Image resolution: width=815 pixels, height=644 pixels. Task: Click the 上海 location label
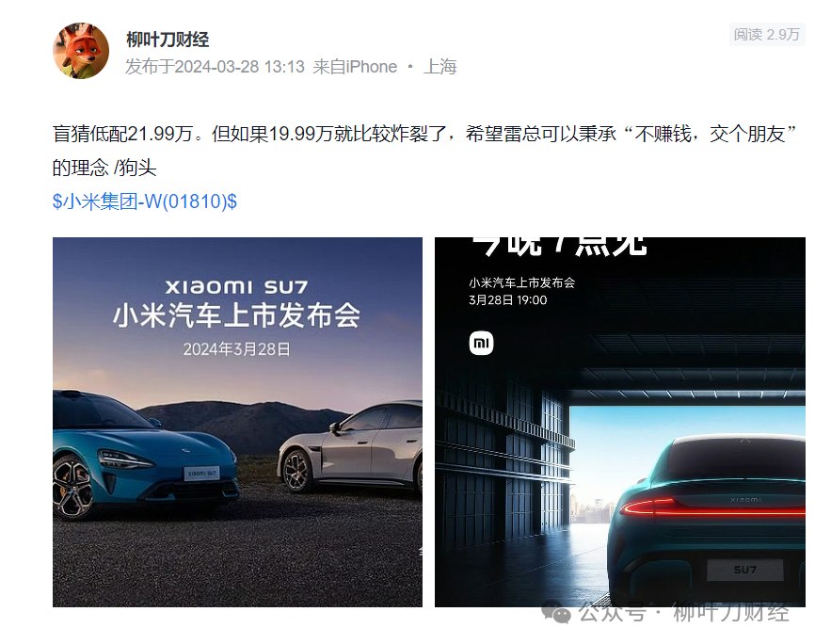[439, 67]
